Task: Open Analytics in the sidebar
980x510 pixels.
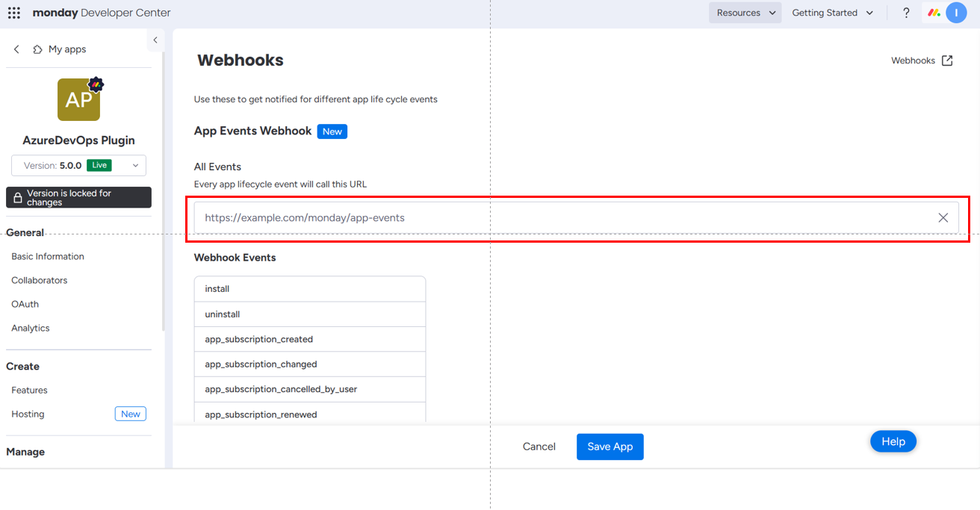Action: click(31, 328)
